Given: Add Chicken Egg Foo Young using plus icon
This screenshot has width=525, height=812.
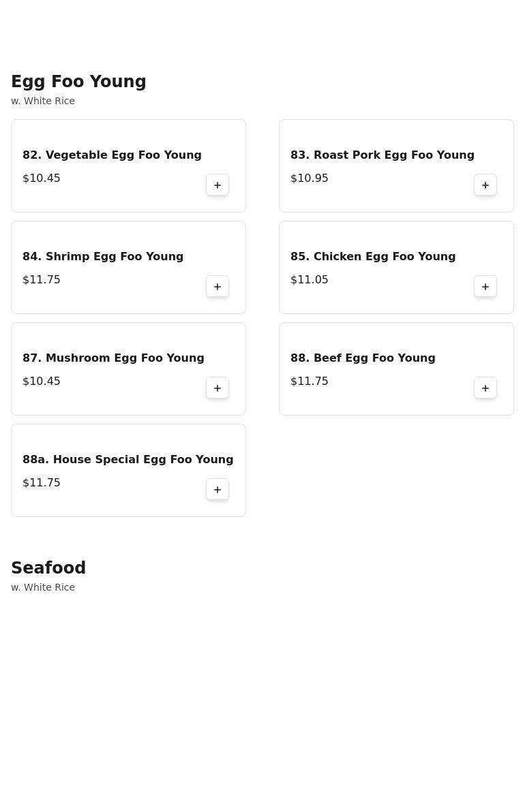Looking at the screenshot, I should click(485, 286).
